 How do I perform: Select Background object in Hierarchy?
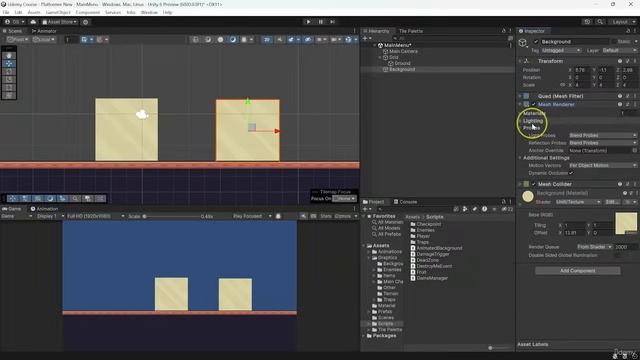coord(402,69)
